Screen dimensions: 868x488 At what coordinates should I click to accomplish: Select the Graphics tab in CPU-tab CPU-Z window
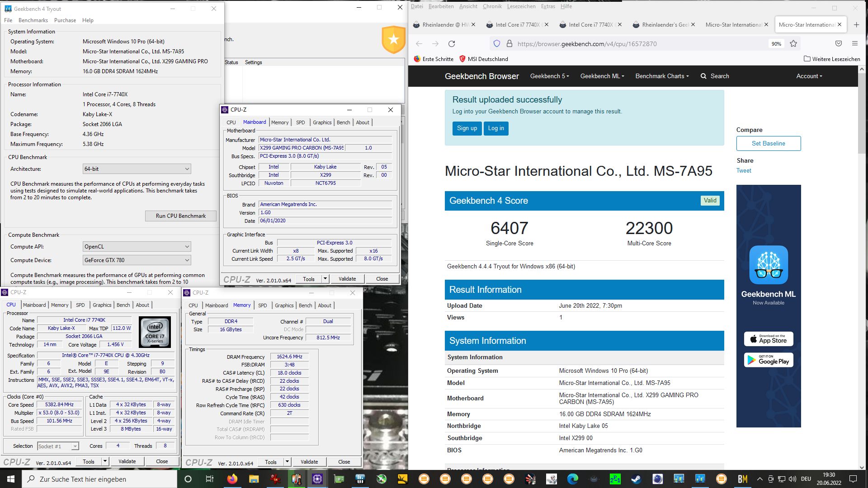102,305
